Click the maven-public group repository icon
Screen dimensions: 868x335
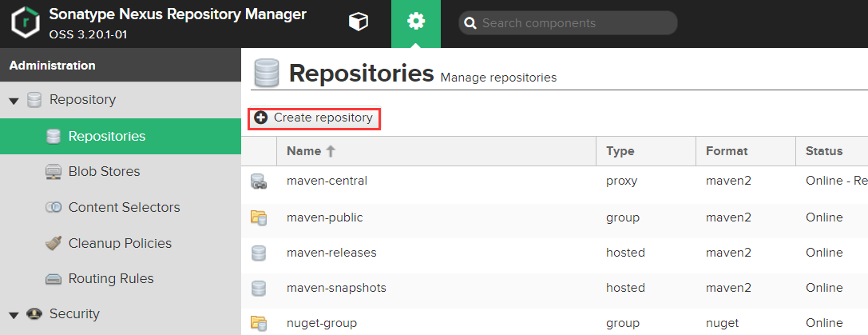(259, 217)
